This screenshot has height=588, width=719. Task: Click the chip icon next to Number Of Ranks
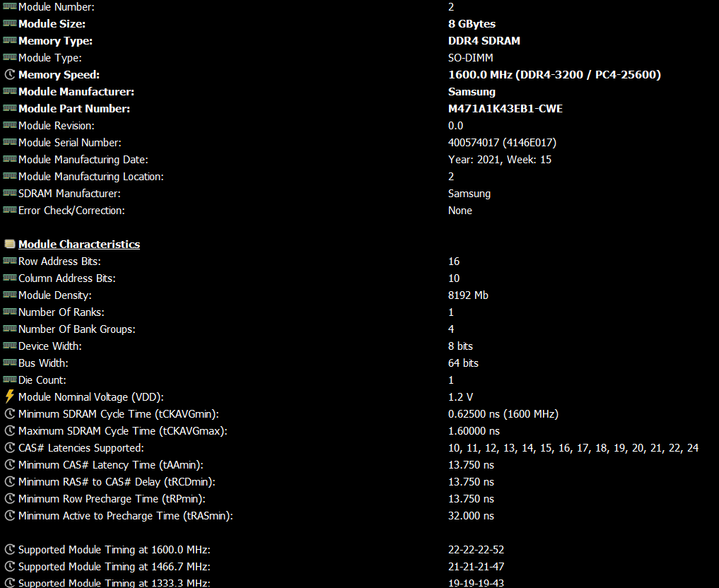coord(10,312)
